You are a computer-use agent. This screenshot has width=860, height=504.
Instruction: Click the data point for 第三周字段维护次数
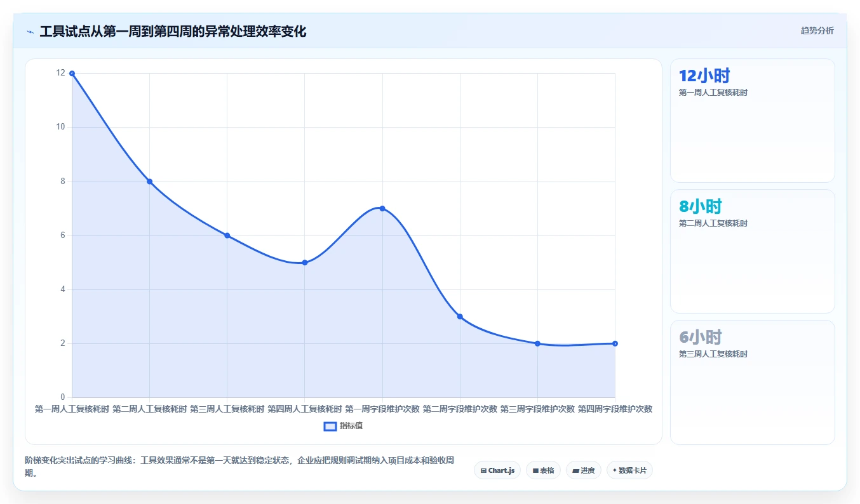pyautogui.click(x=537, y=343)
